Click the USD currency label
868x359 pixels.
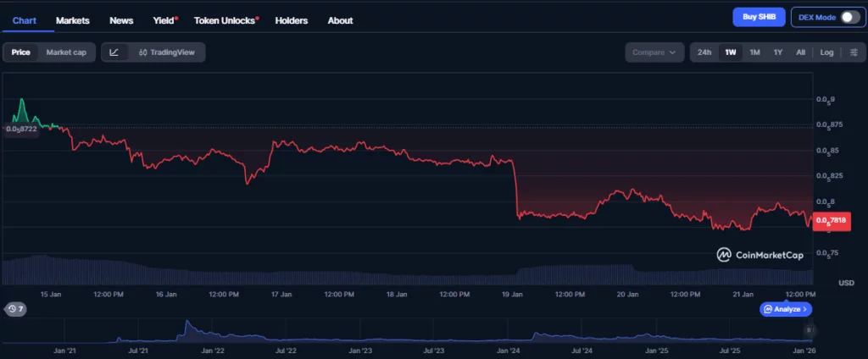(847, 283)
